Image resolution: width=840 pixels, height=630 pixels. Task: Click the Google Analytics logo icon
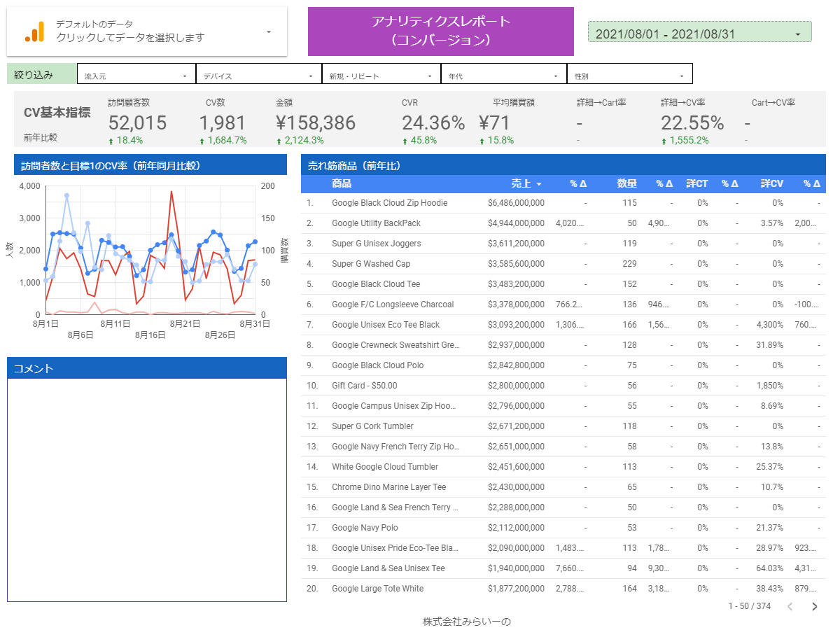tap(34, 31)
